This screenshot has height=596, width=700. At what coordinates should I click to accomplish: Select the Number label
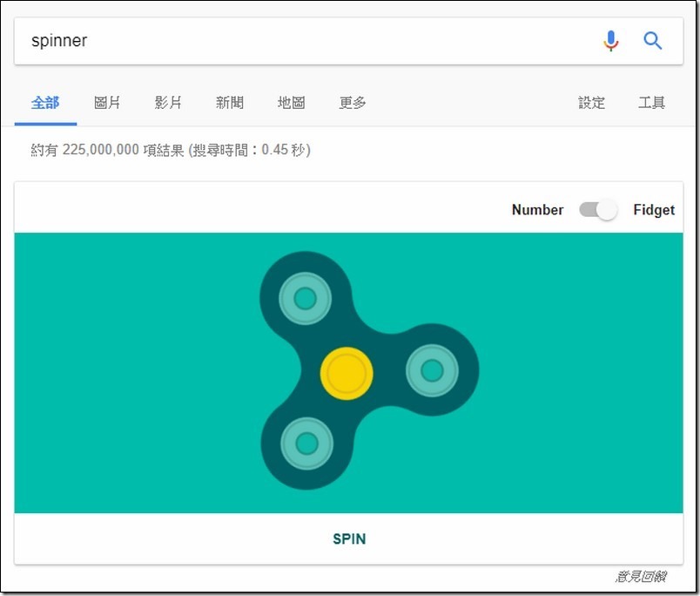point(537,209)
